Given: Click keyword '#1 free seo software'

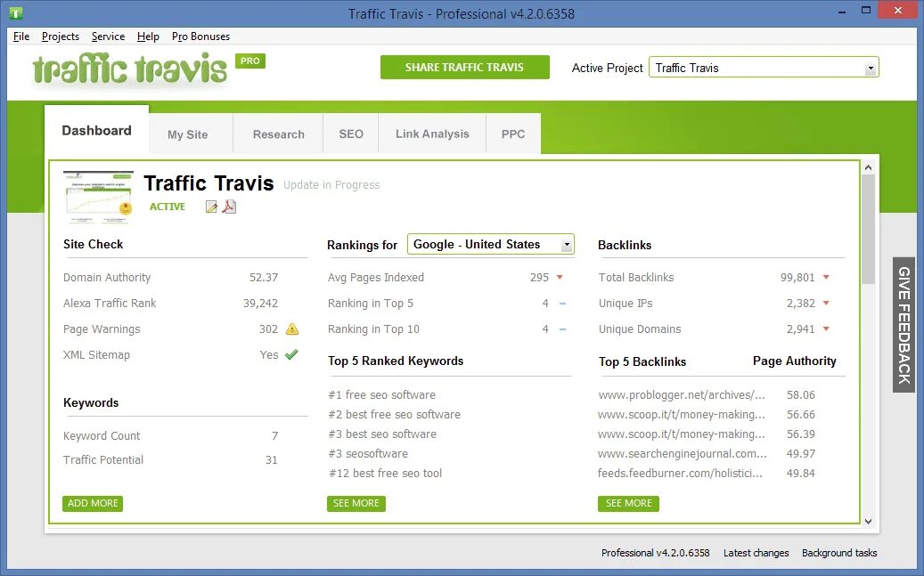Looking at the screenshot, I should pyautogui.click(x=382, y=395).
